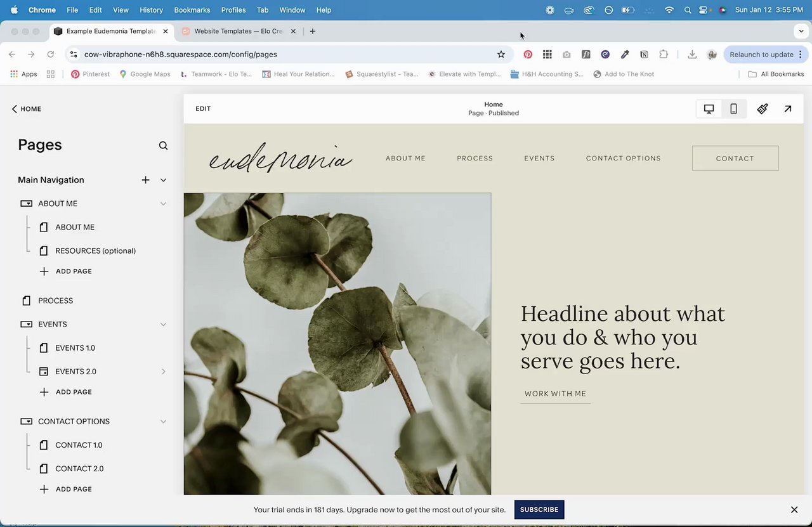
Task: Expand the EVENTS 2.0 arrow
Action: pos(163,372)
